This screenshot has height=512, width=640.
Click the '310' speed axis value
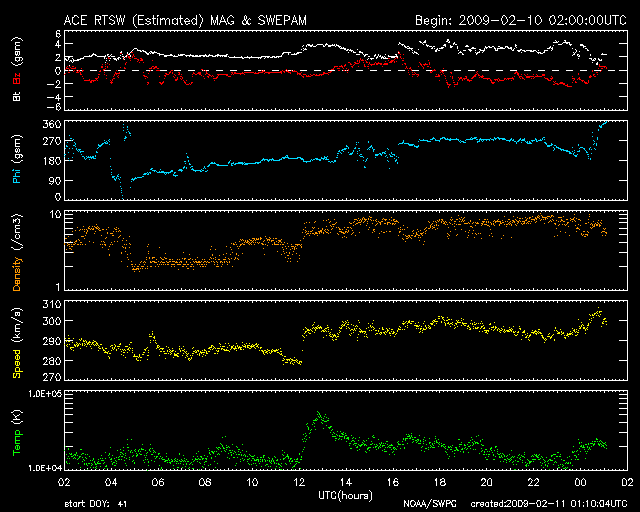52,304
